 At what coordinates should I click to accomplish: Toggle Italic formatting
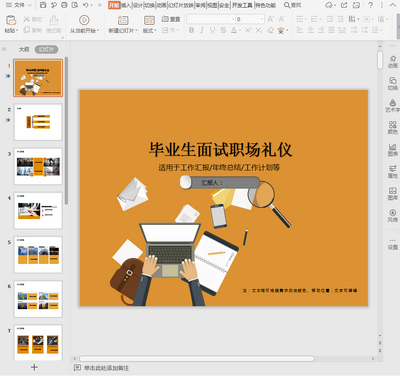202,30
